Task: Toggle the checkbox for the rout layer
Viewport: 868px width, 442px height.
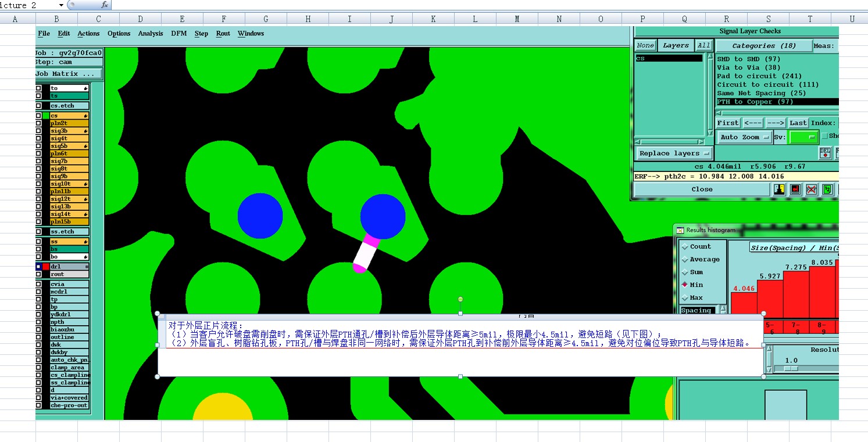Action: (38, 274)
